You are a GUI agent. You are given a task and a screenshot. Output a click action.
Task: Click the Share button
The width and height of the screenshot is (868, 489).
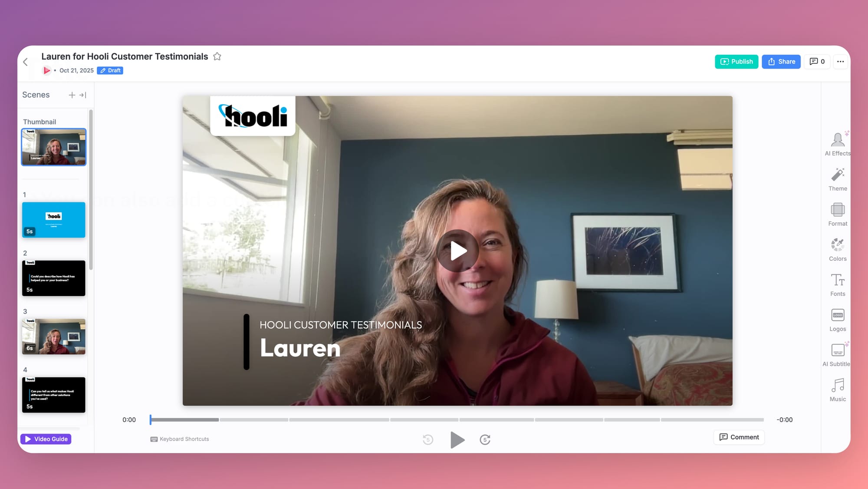781,62
